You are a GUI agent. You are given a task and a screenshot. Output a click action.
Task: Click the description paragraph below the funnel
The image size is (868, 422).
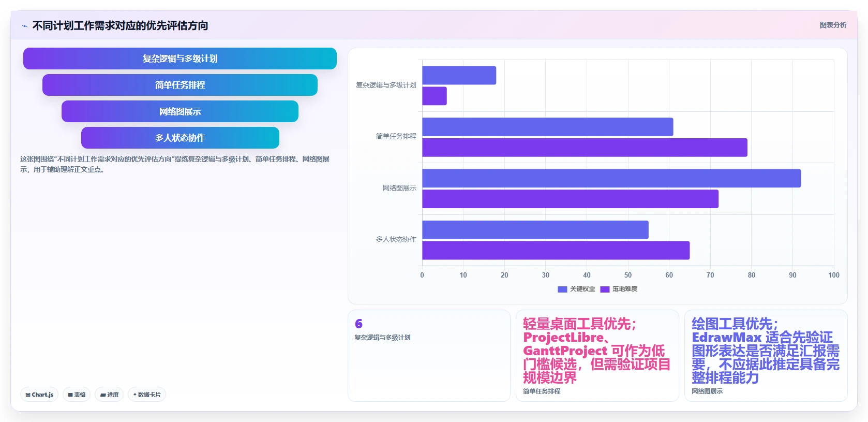pyautogui.click(x=175, y=164)
